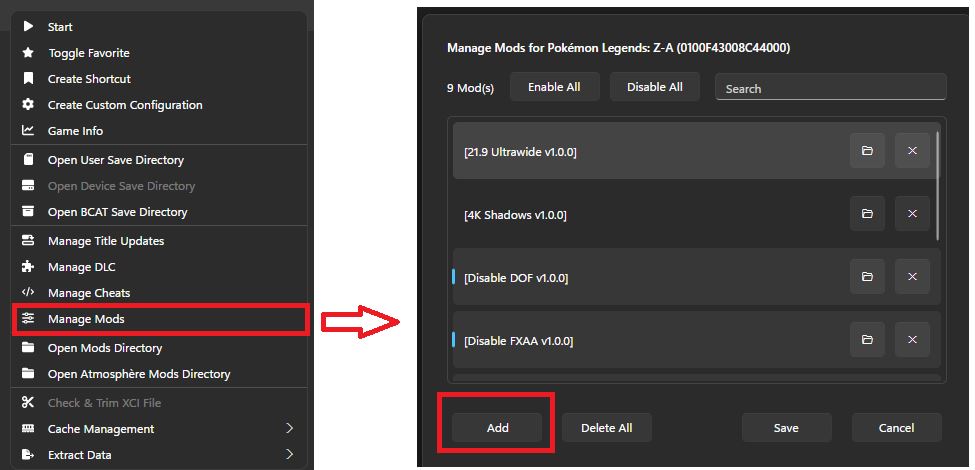The width and height of the screenshot is (975, 470).
Task: Click the Cache Management icon
Action: click(28, 429)
